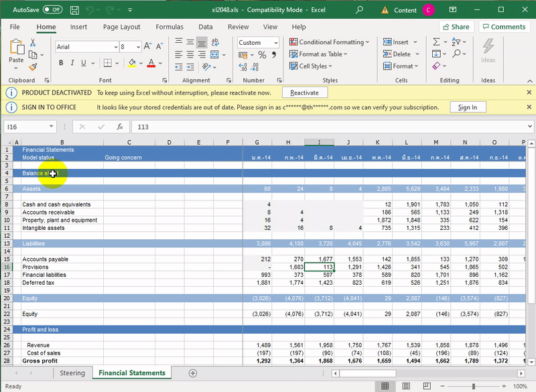Toggle Italic formatting
536x392 pixels.
(74, 63)
